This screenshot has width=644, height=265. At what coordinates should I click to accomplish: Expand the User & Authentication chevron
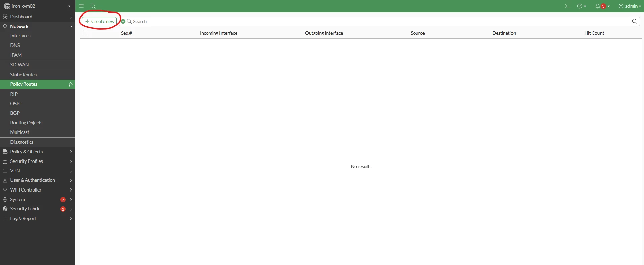[x=71, y=180]
